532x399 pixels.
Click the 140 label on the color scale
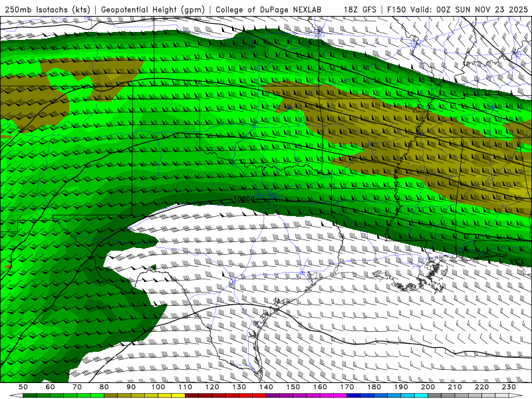coord(266,387)
